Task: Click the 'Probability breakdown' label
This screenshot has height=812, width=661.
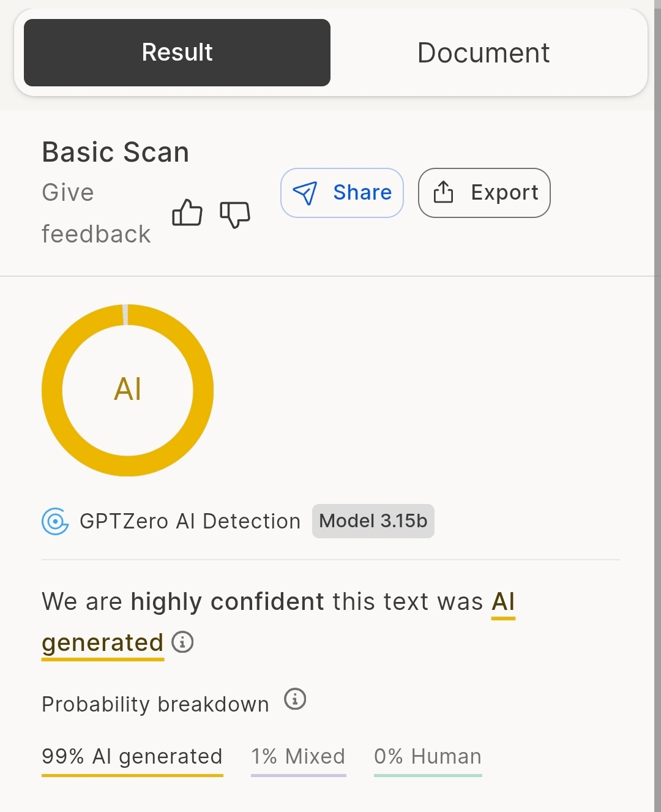Action: coord(155,704)
